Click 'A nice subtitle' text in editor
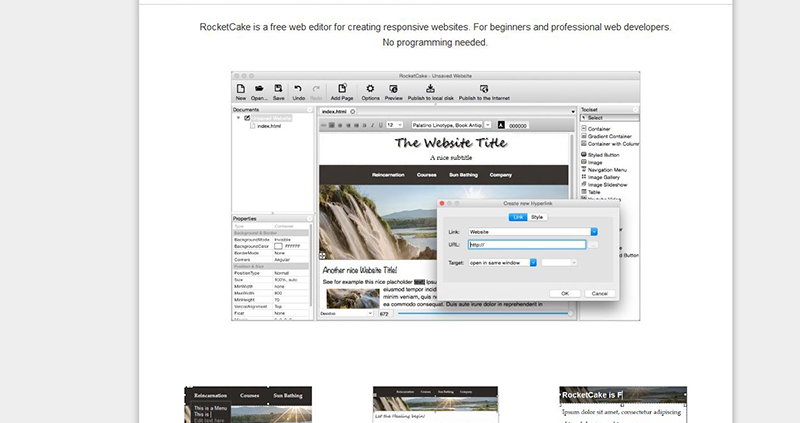This screenshot has height=423, width=800. (451, 158)
